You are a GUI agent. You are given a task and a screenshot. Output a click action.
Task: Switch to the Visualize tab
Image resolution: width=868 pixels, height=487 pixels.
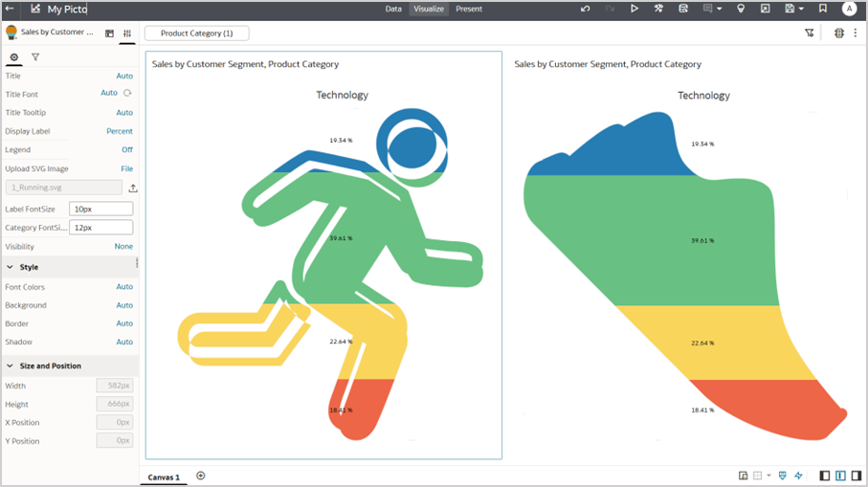click(x=429, y=9)
